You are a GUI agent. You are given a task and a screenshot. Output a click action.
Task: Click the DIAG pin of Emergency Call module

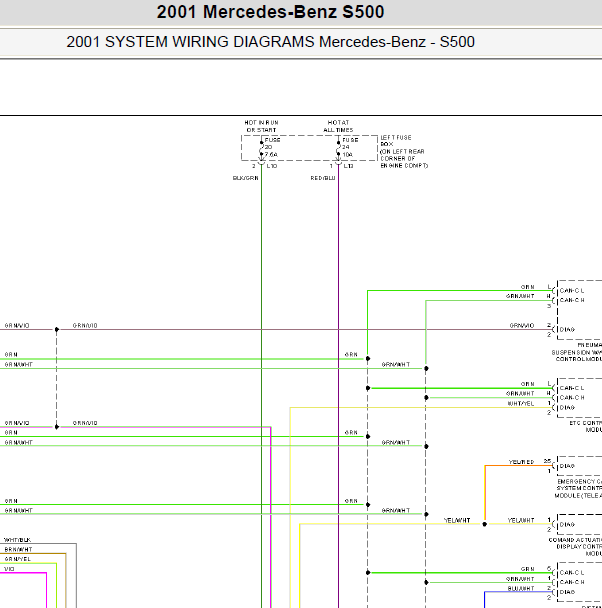point(567,466)
